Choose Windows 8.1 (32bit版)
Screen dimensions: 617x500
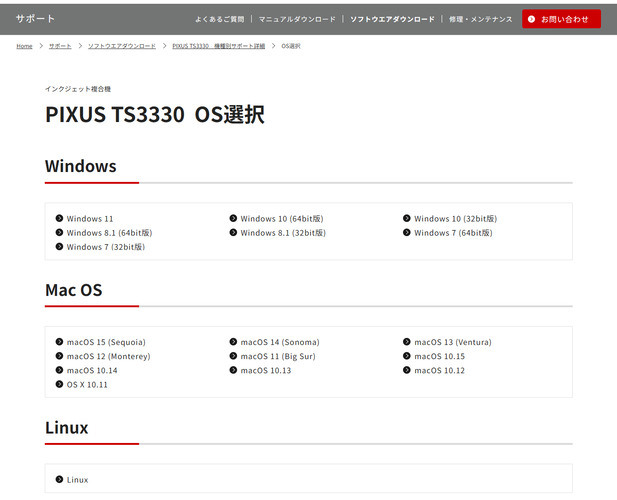[283, 233]
